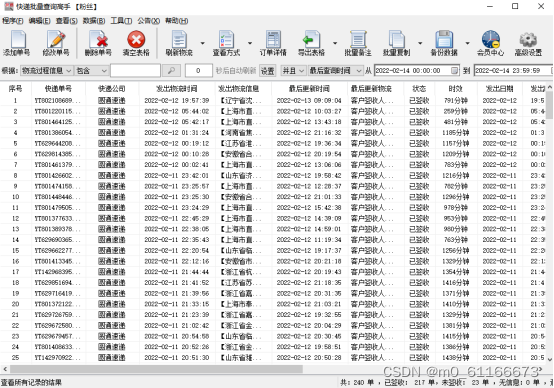Focus the filter keyword text input
Image resolution: width=554 pixels, height=388 pixels.
[x=135, y=71]
